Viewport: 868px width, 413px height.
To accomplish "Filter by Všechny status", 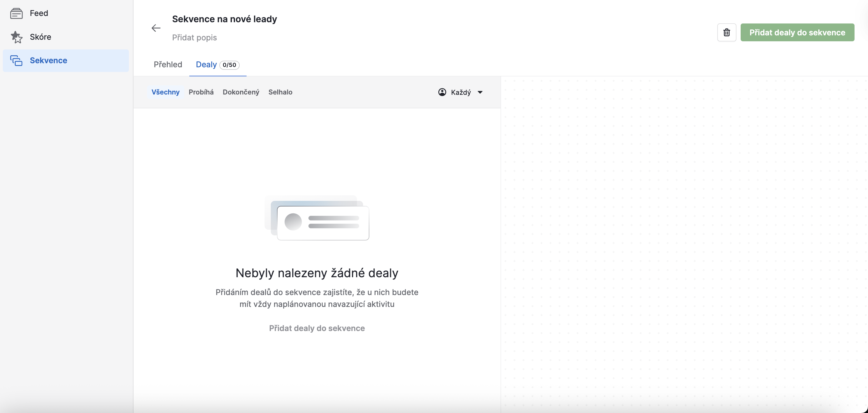I will pyautogui.click(x=166, y=92).
